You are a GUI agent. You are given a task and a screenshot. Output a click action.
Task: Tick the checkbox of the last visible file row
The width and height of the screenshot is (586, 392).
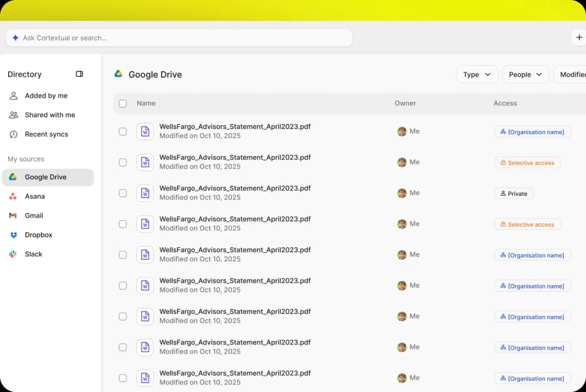tap(123, 378)
